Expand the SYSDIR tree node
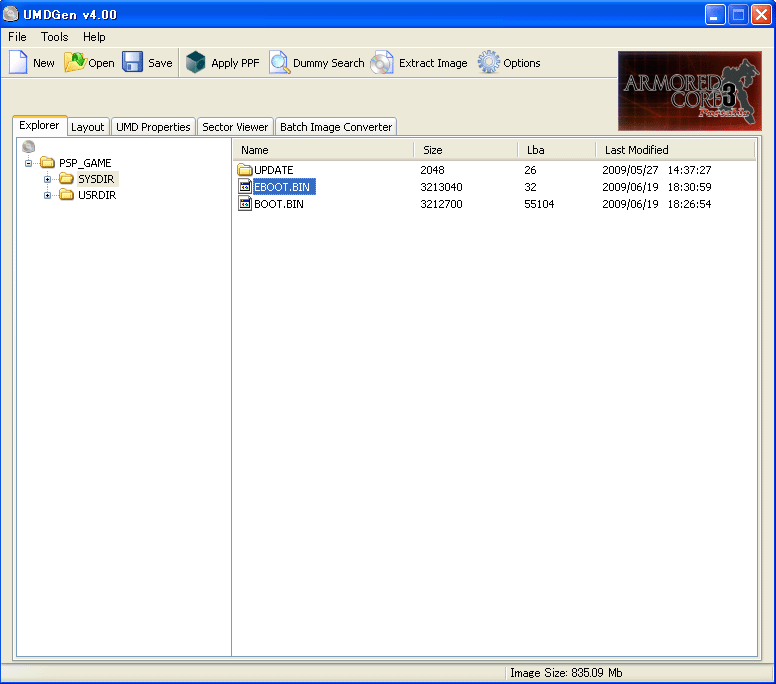776x684 pixels. pos(48,179)
